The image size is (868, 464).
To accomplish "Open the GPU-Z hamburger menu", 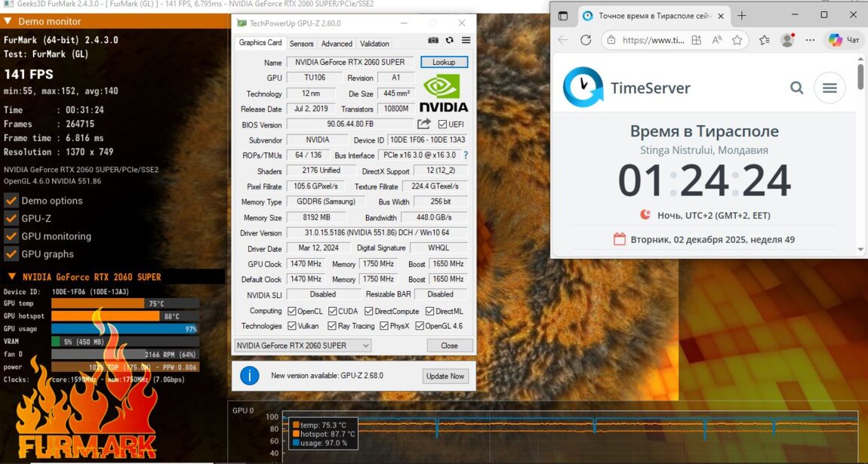I will pos(466,41).
